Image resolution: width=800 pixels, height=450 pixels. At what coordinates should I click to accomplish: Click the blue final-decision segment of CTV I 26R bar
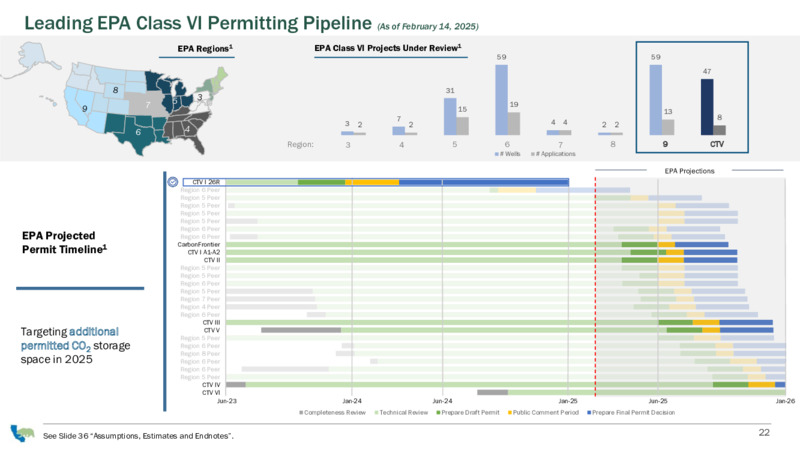(x=484, y=182)
